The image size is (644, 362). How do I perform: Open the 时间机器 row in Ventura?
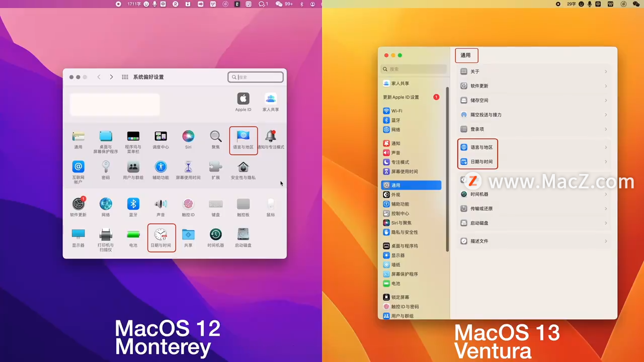534,194
